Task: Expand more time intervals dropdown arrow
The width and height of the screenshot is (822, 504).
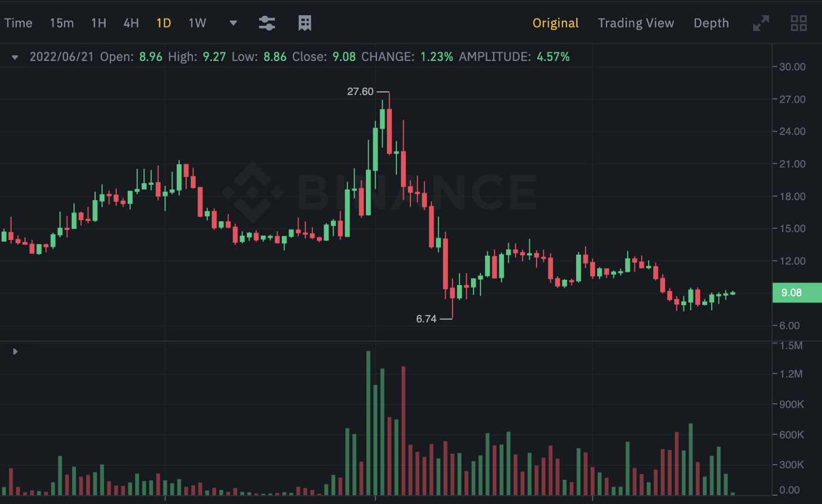Action: (233, 23)
